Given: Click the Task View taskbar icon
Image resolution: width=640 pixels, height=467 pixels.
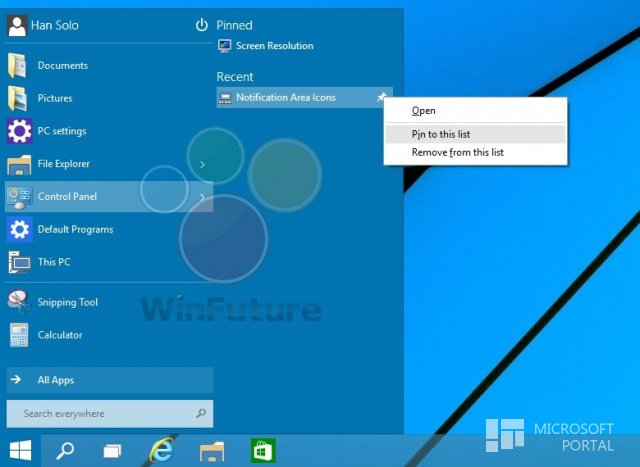Looking at the screenshot, I should pos(112,451).
